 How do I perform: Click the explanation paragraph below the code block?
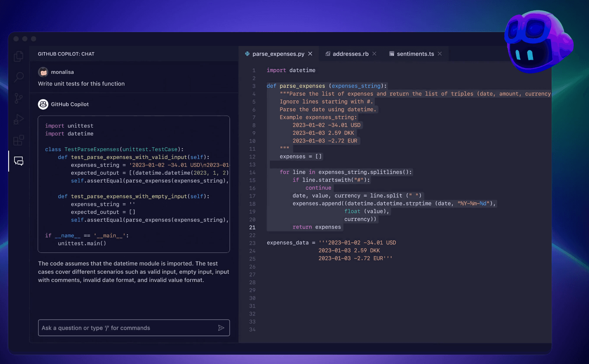click(x=134, y=272)
